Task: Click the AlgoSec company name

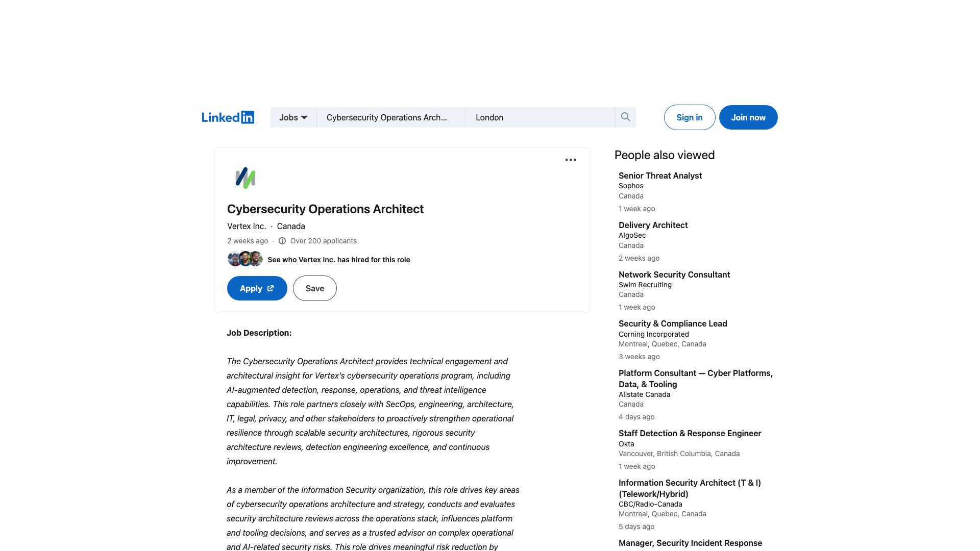Action: [632, 235]
